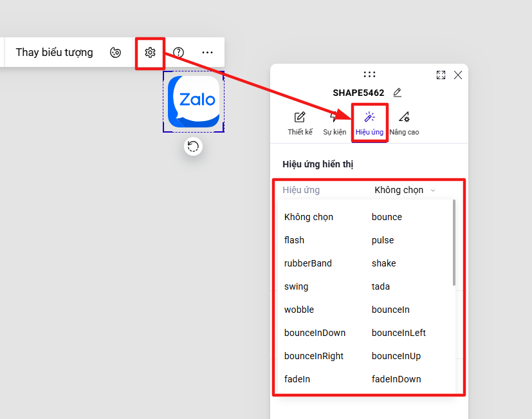The width and height of the screenshot is (532, 419).
Task: Switch to the Sự kiện tab
Action: (x=335, y=124)
